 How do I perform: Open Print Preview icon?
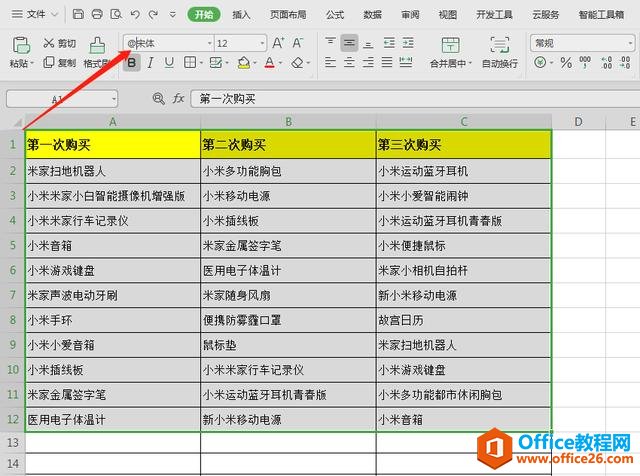pyautogui.click(x=116, y=14)
